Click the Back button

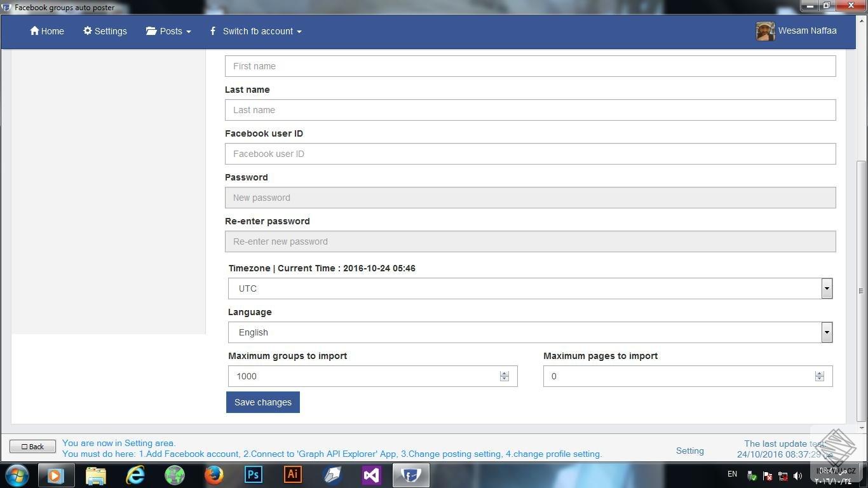[32, 447]
